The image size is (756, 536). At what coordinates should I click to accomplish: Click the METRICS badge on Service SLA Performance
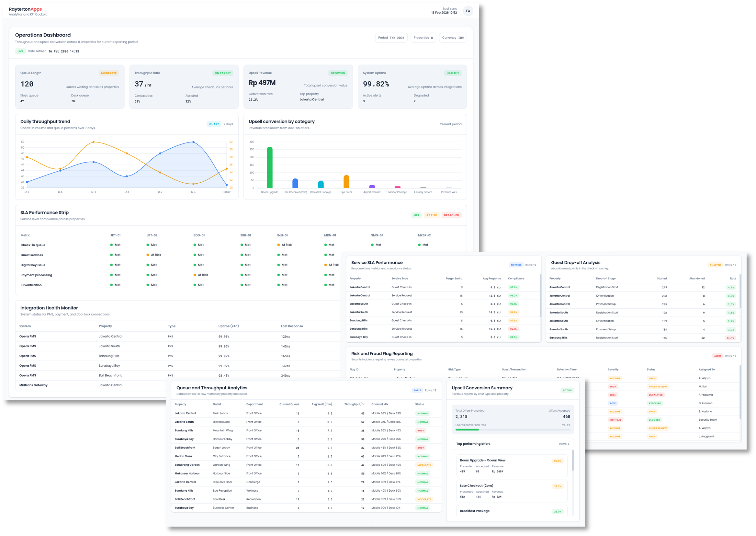[516, 265]
